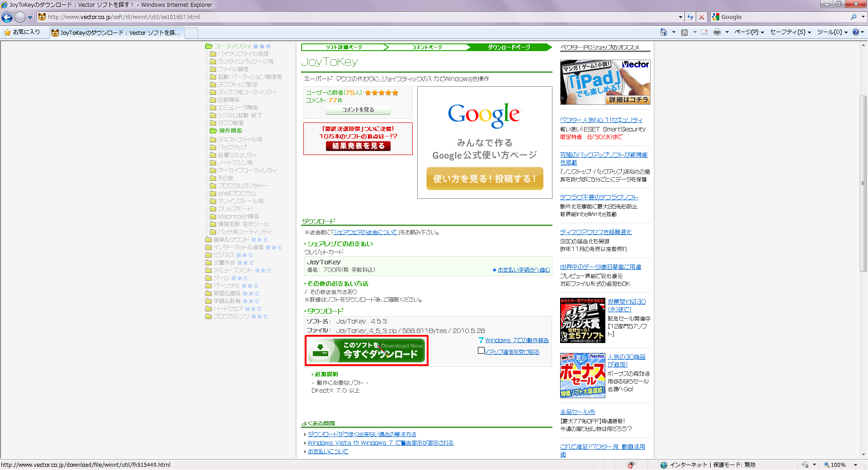Viewport: 868px width, 470px height.
Task: Click the RSS feeds icon
Action: (x=684, y=32)
